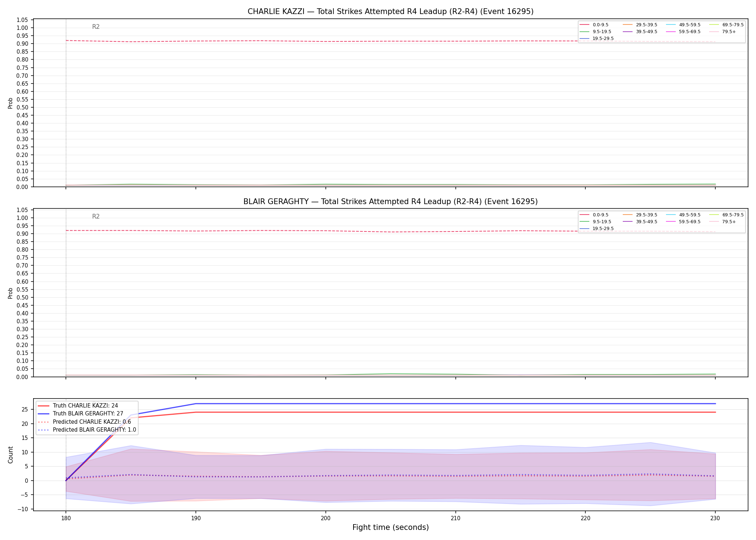
Task: Click the 'Fight time (seconds)' axis label
Action: coord(391,528)
